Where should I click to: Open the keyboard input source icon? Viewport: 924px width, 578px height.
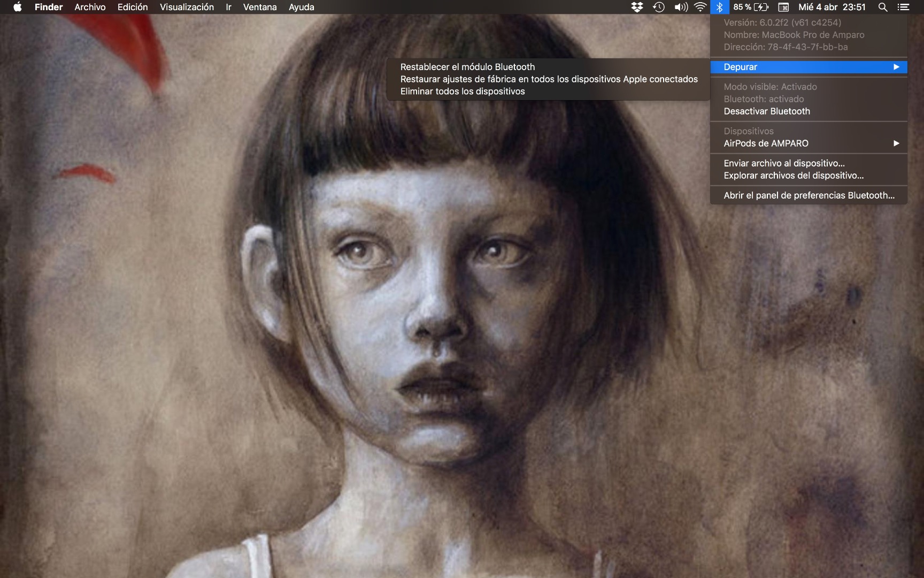pyautogui.click(x=783, y=7)
